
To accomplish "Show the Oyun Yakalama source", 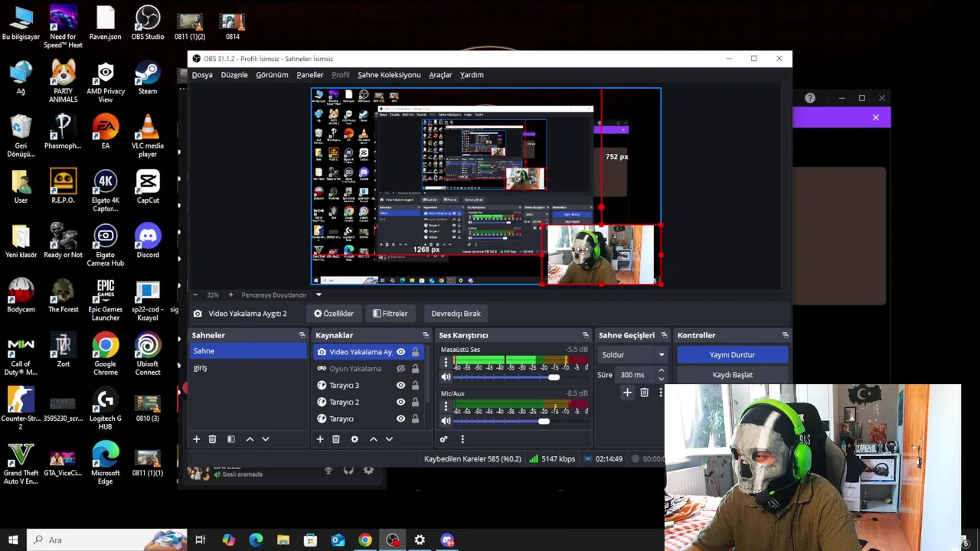I will (400, 369).
